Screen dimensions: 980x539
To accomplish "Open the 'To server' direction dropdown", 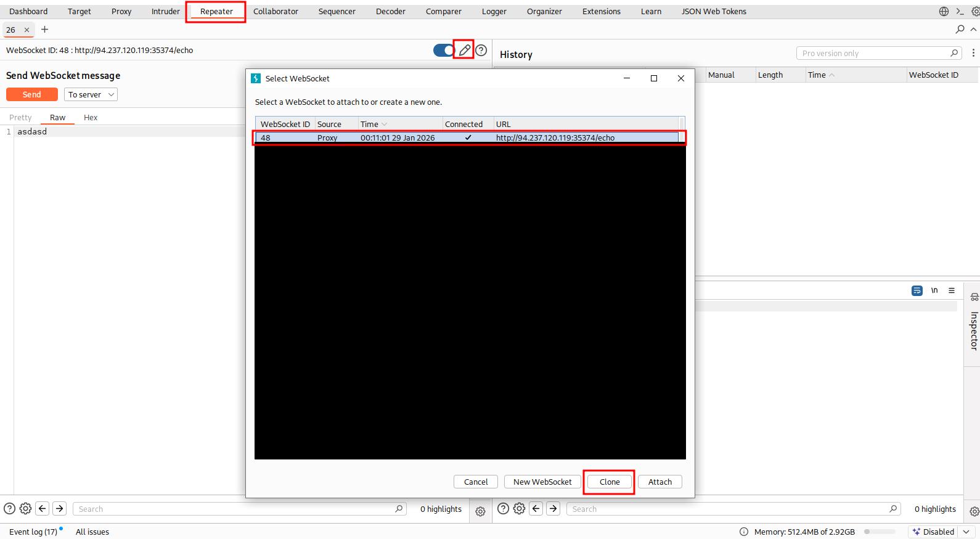I will pos(91,94).
